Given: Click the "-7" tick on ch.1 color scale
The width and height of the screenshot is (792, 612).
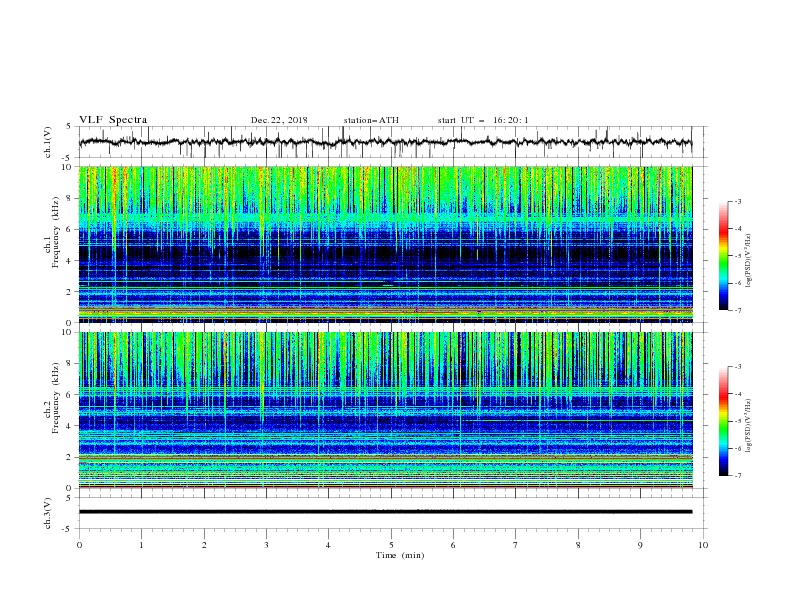Looking at the screenshot, I should click(737, 310).
